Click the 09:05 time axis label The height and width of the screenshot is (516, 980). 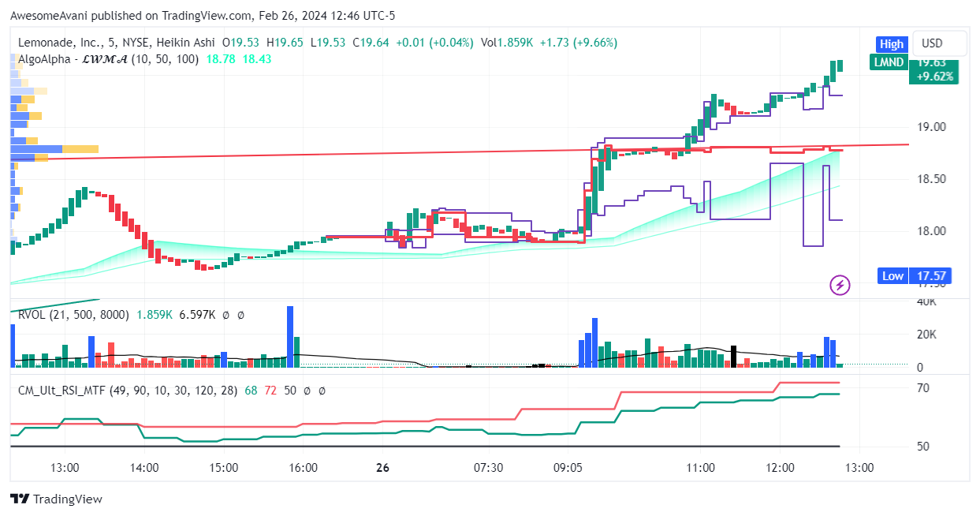[x=568, y=467]
